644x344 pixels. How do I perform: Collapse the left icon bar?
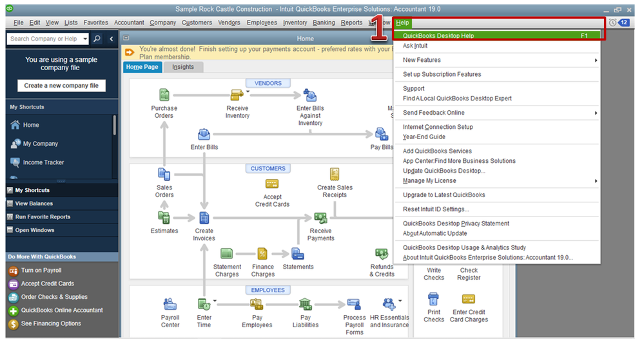(111, 39)
